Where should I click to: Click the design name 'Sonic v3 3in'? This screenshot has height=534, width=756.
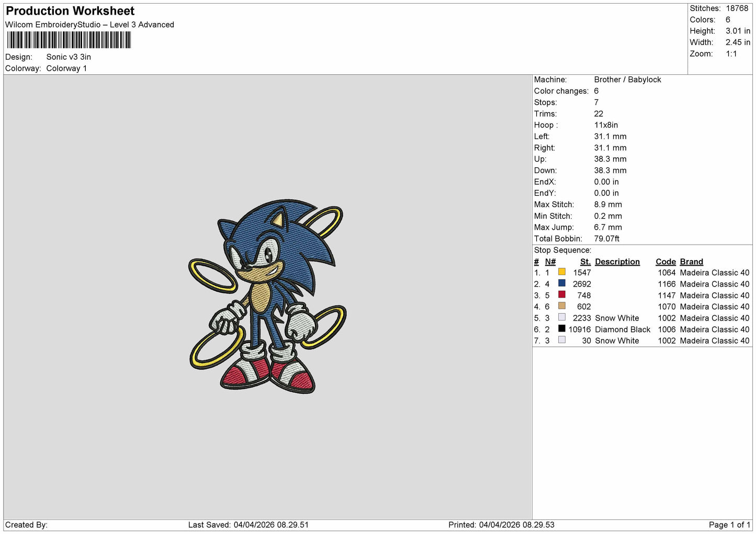[69, 57]
